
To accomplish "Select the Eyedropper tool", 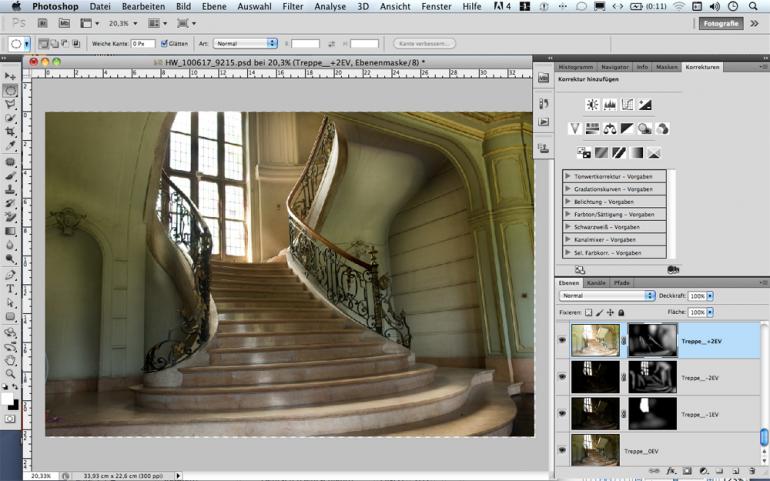I will pos(10,146).
